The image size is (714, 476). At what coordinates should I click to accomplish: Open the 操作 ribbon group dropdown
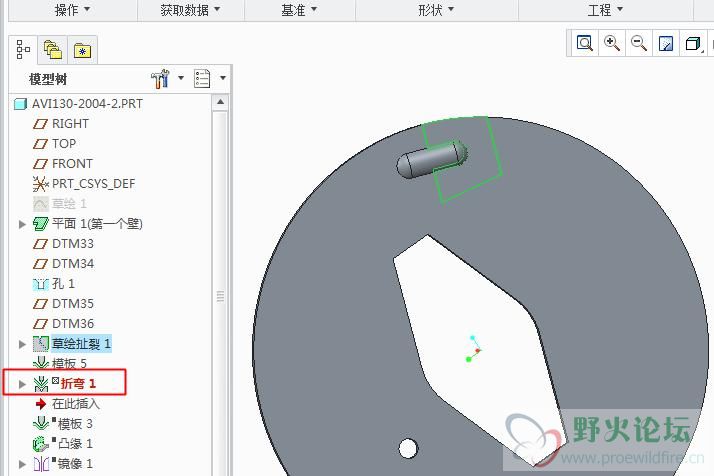coord(72,10)
